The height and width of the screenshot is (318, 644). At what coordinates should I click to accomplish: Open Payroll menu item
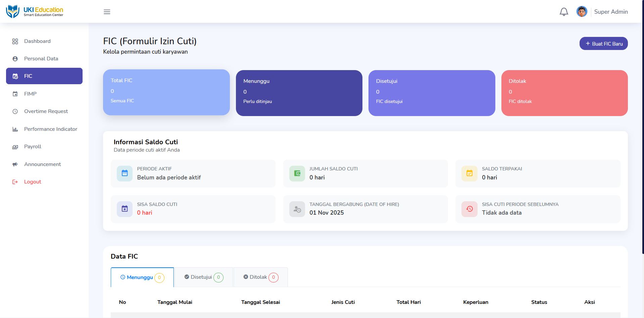point(44,147)
